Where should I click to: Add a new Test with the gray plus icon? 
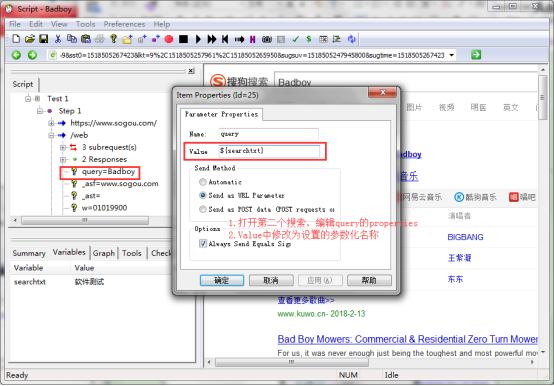pyautogui.click(x=142, y=39)
